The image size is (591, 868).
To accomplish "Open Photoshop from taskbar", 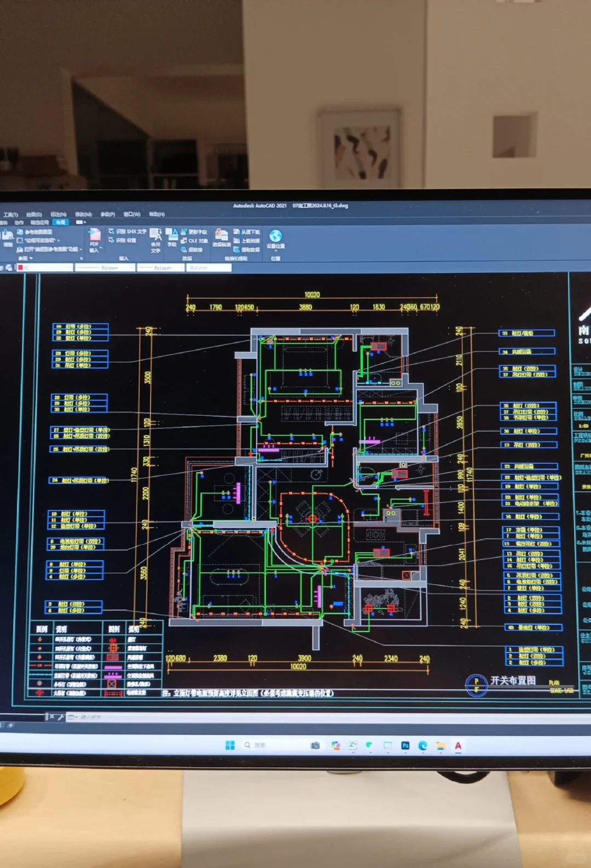I will pyautogui.click(x=405, y=745).
